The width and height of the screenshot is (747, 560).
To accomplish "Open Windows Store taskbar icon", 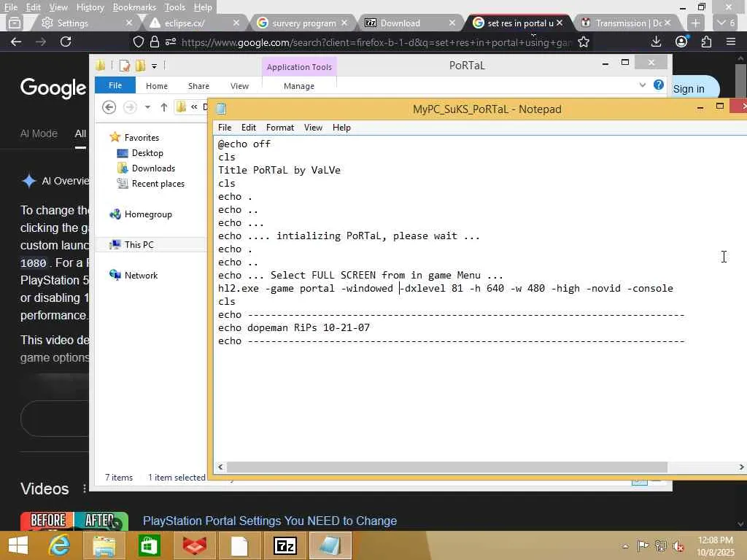I will [149, 545].
